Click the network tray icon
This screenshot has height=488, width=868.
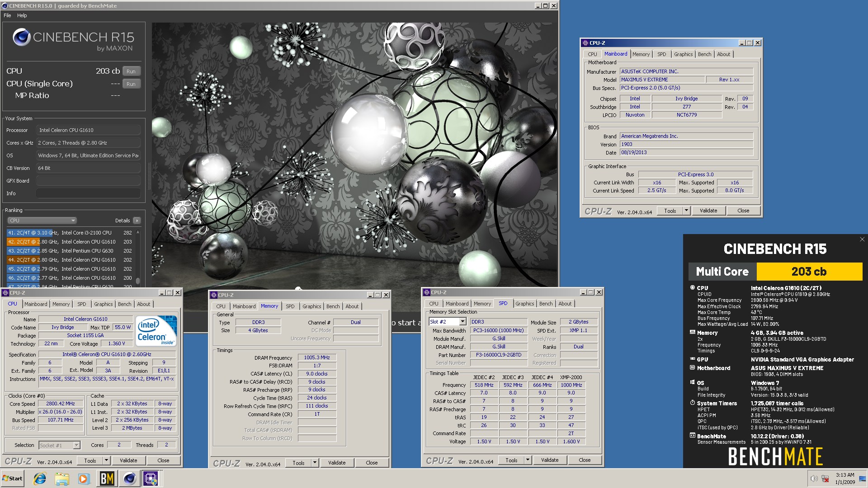point(825,479)
